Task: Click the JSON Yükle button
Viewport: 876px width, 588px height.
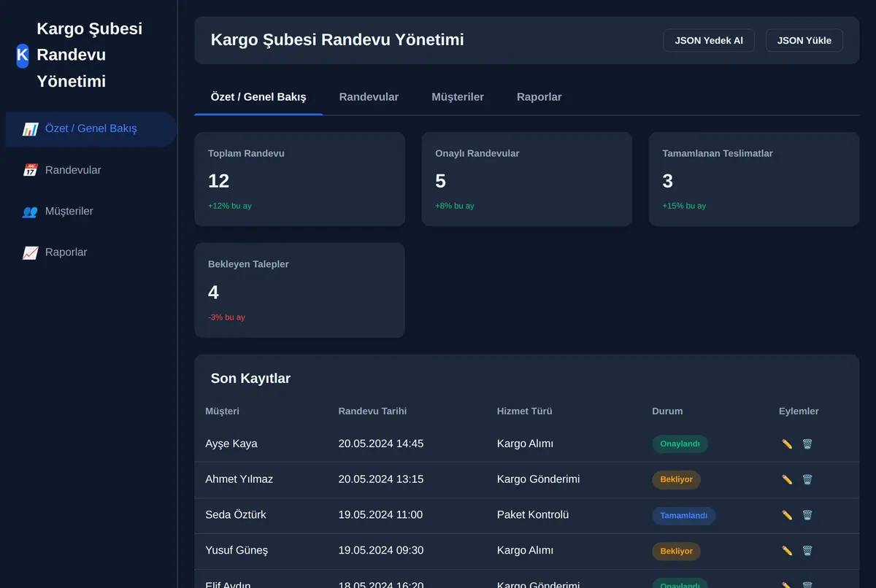Action: [x=804, y=41]
